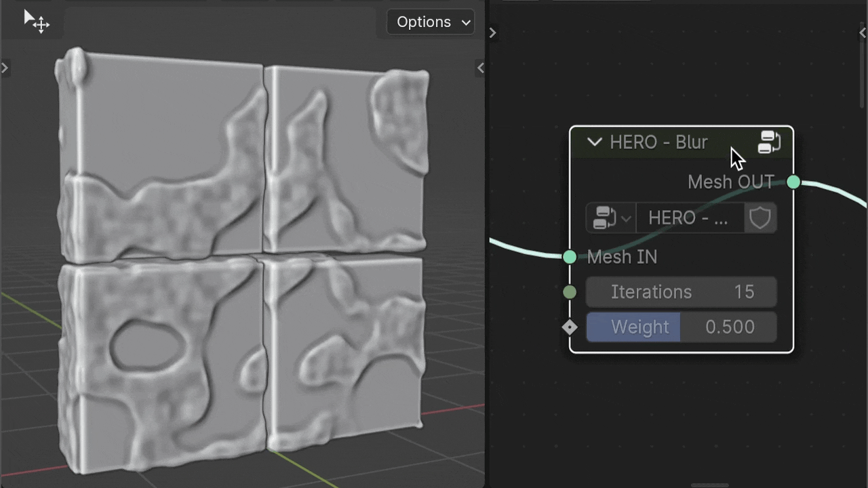This screenshot has height=488, width=868.
Task: Collapse the HERO - Blur node
Action: coord(595,142)
